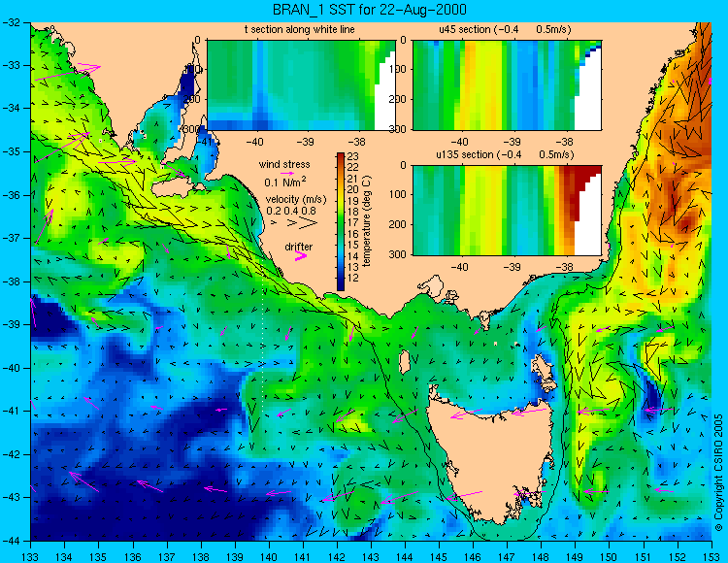Image resolution: width=728 pixels, height=563 pixels.
Task: Click the white shelf mask in the t section inset
Action: [x=385, y=100]
